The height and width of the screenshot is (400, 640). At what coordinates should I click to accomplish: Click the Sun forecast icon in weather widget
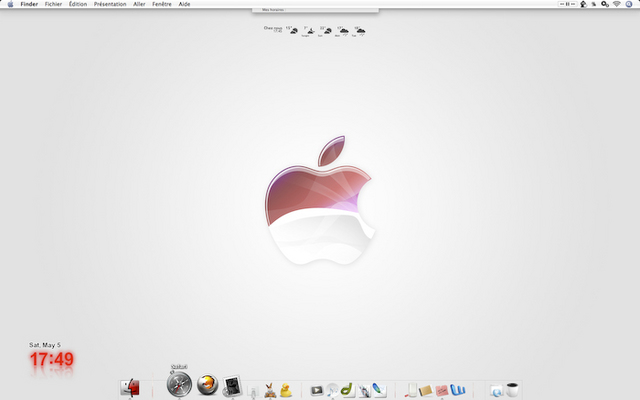328,31
